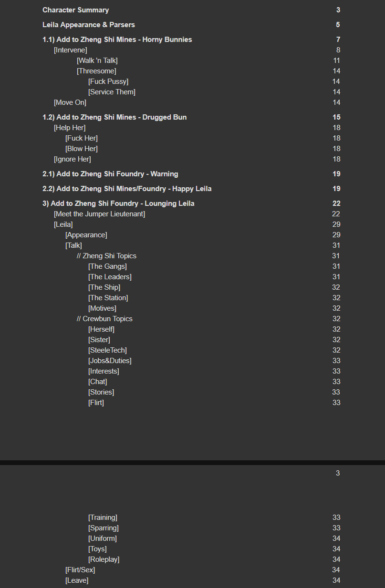Open the [The Leaders] topic link

(110, 277)
